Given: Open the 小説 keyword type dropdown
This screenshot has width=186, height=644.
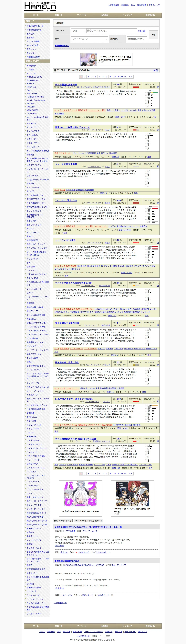Looking at the screenshot, I should point(78,31).
